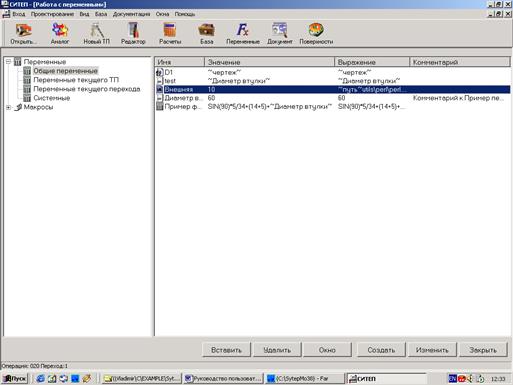Select Переменные текущего перехода node
The image size is (513, 385).
pyautogui.click(x=87, y=89)
